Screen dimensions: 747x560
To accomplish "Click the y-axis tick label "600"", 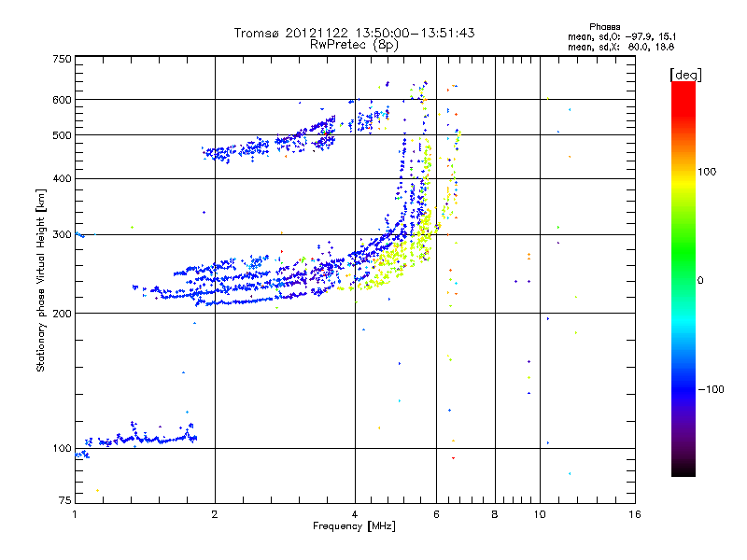I will click(62, 100).
